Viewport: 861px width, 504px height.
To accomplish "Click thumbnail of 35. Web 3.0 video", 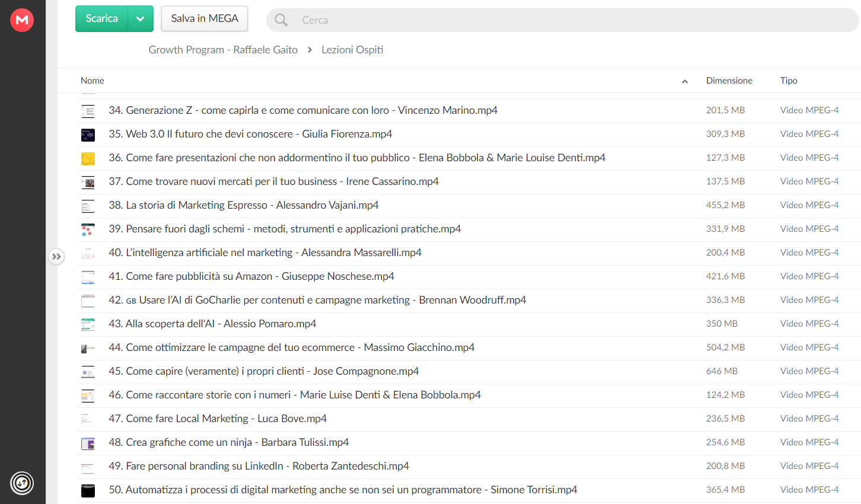I will (88, 135).
